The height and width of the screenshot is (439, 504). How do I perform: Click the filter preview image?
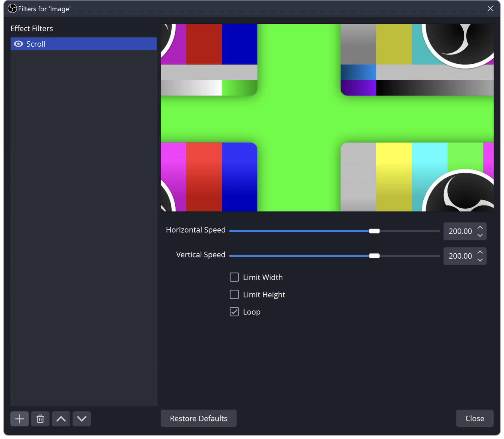click(327, 118)
